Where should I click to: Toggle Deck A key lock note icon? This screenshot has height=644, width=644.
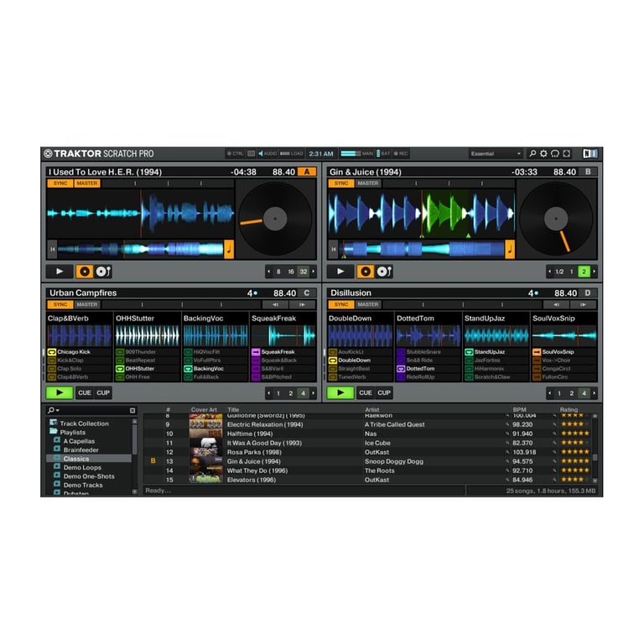coord(229,249)
